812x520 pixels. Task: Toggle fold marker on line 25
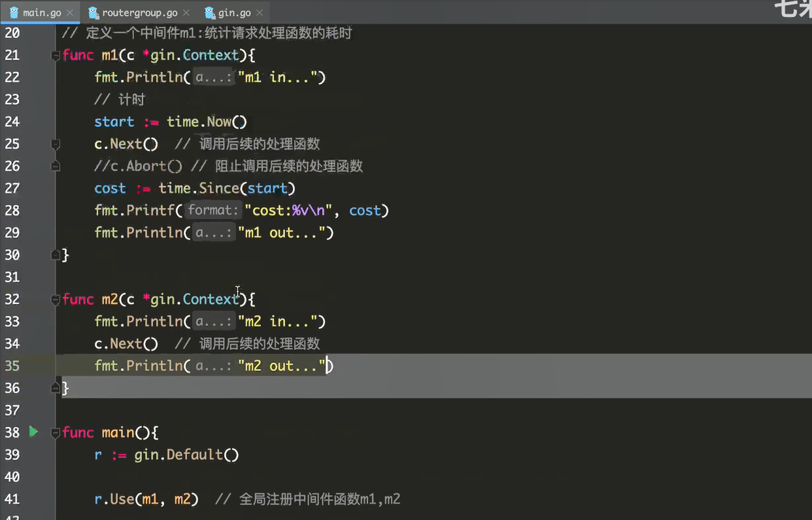pyautogui.click(x=56, y=144)
